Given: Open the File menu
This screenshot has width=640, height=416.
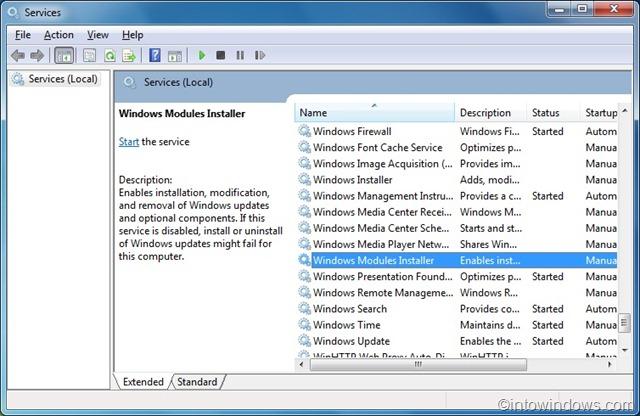Looking at the screenshot, I should (23, 35).
